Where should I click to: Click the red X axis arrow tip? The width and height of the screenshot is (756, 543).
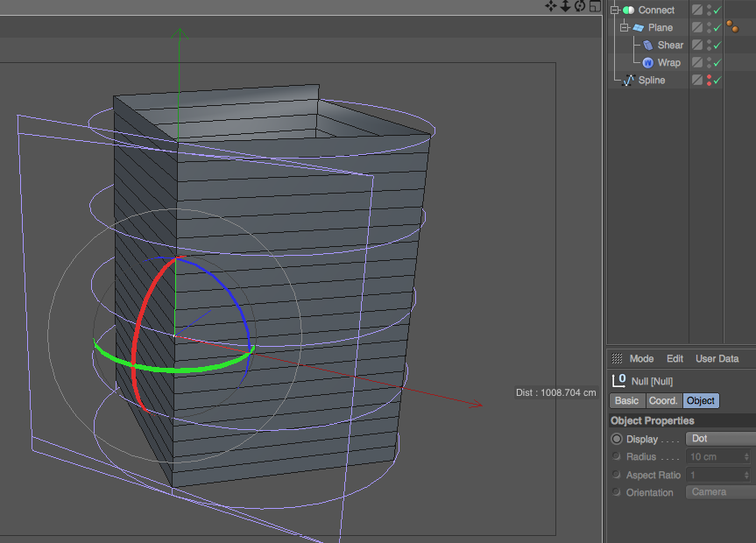476,404
